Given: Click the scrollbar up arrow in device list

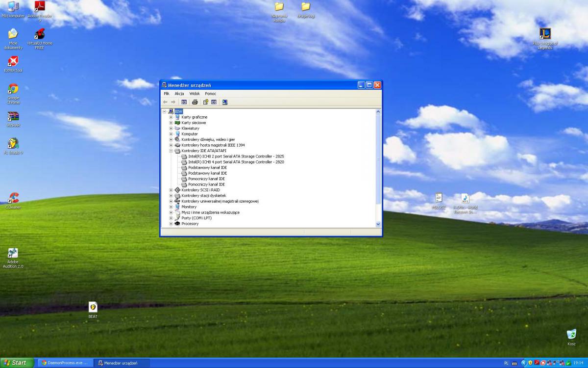Looking at the screenshot, I should tap(378, 112).
